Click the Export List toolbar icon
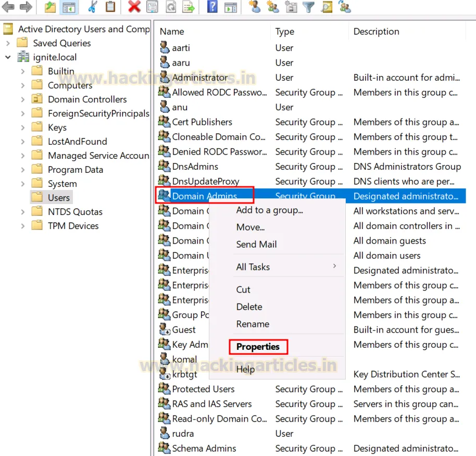Viewport: 476px width, 456px height. click(x=189, y=7)
